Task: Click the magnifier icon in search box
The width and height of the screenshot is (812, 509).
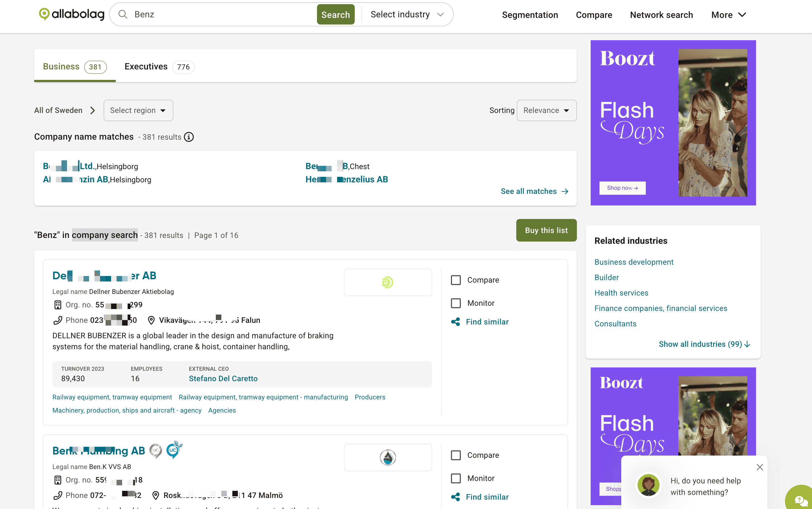Action: pos(123,15)
